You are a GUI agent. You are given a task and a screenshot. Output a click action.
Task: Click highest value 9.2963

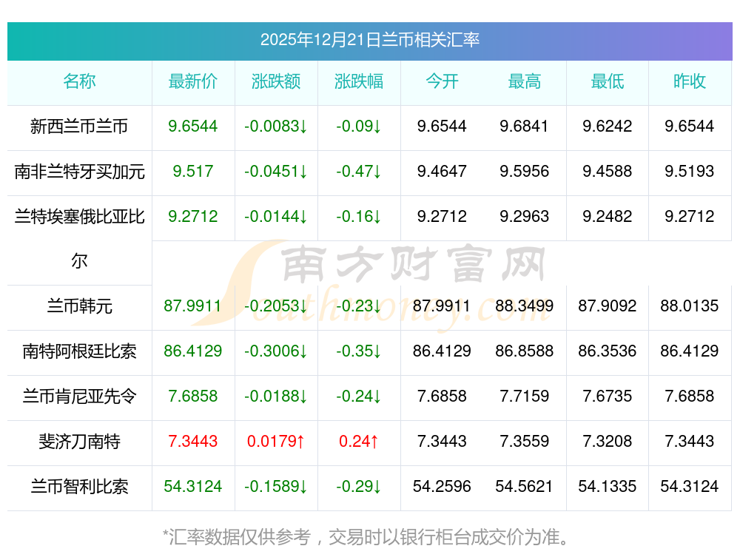click(525, 217)
